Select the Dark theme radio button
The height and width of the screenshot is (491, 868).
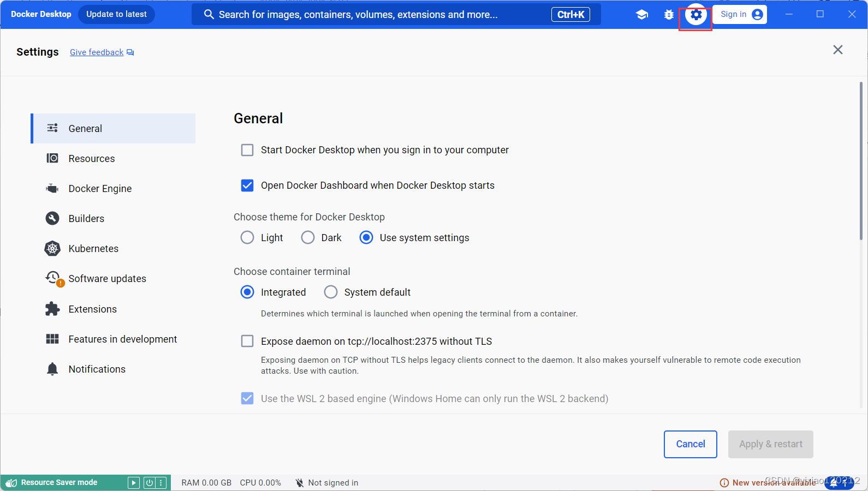point(308,237)
